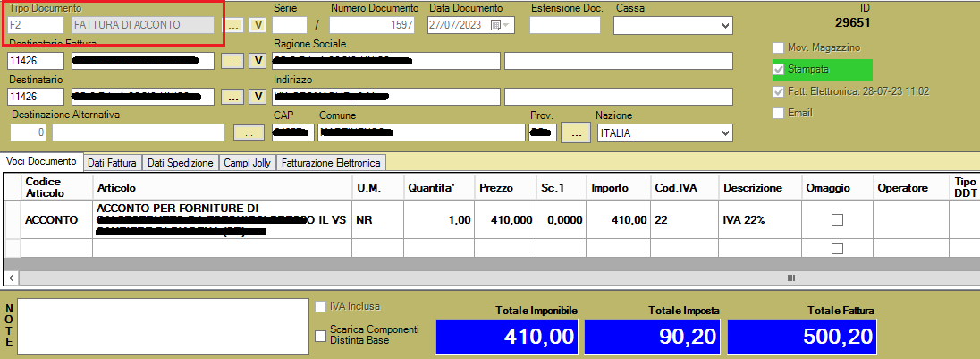The image size is (980, 359).
Task: Open the lookup for Destinatario row
Action: coord(232,97)
